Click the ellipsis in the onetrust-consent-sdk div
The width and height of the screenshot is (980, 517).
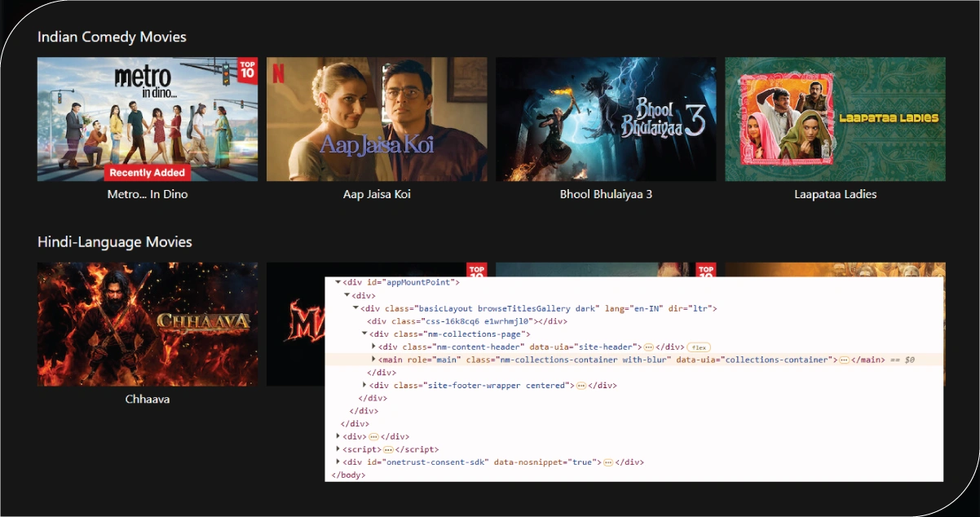click(x=607, y=462)
